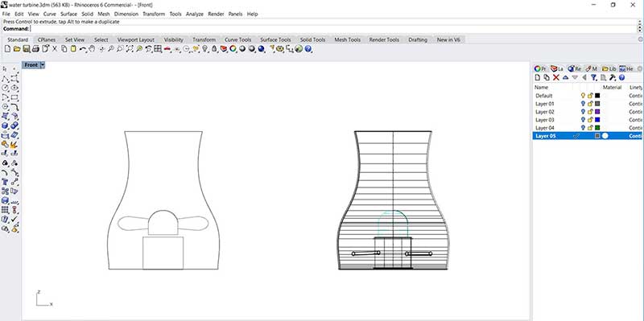The image size is (644, 321).
Task: Click the light bulb Hide objects icon
Action: [x=204, y=49]
